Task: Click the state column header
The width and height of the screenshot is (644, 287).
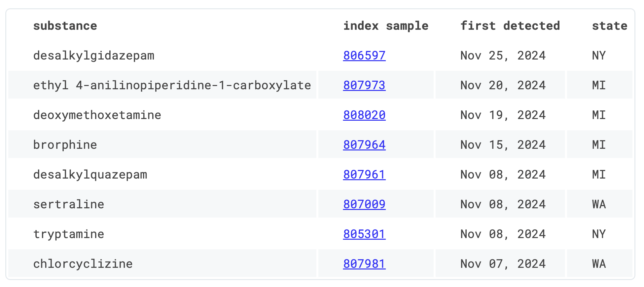Action: [x=609, y=26]
